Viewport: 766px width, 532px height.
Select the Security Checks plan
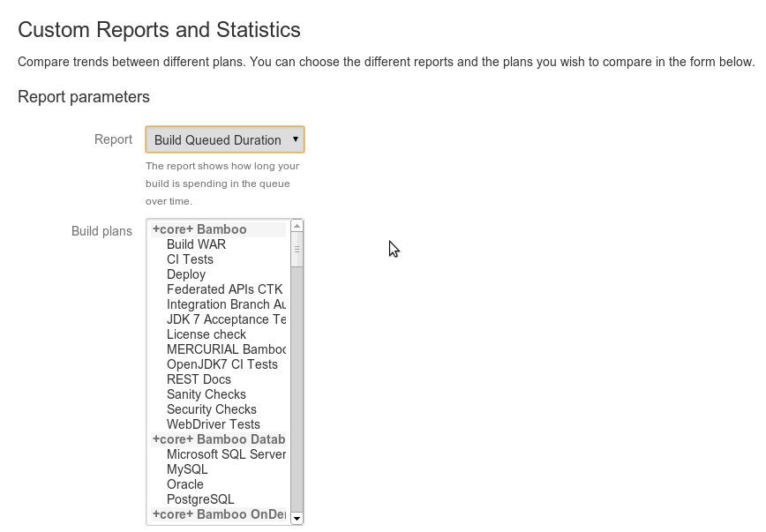[218, 410]
